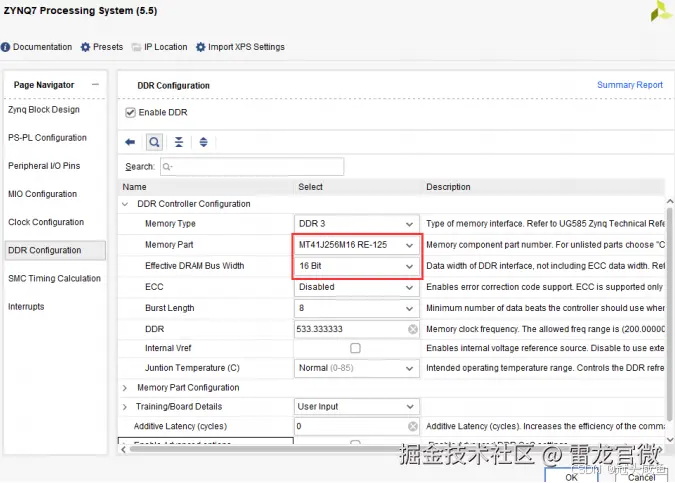Select the Burst Length row label
Viewport: 675px width, 483px height.
[170, 308]
